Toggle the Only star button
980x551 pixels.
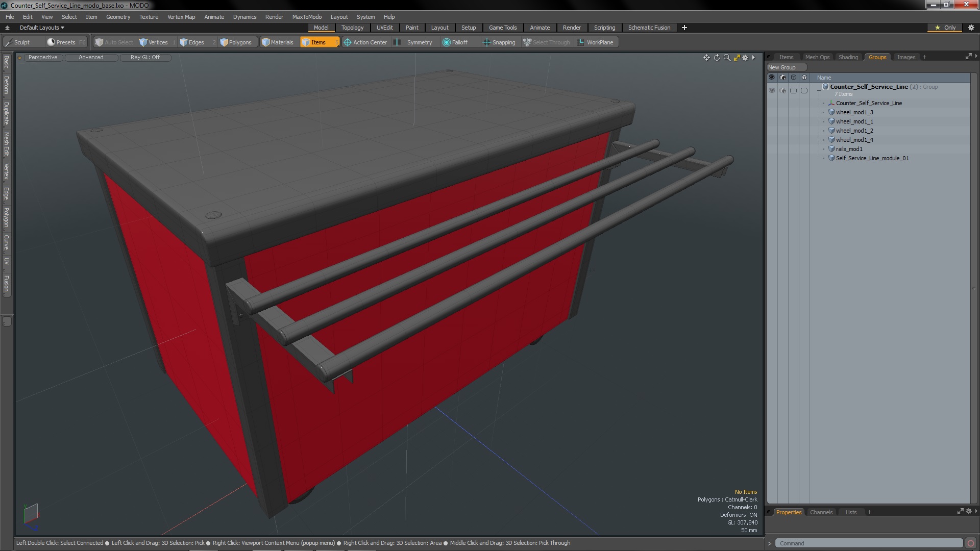[945, 28]
